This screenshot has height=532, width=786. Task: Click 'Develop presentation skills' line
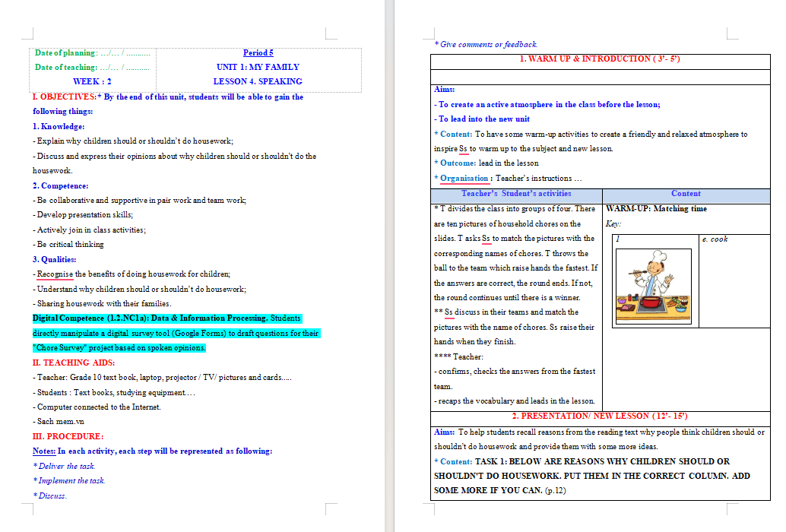coord(83,214)
